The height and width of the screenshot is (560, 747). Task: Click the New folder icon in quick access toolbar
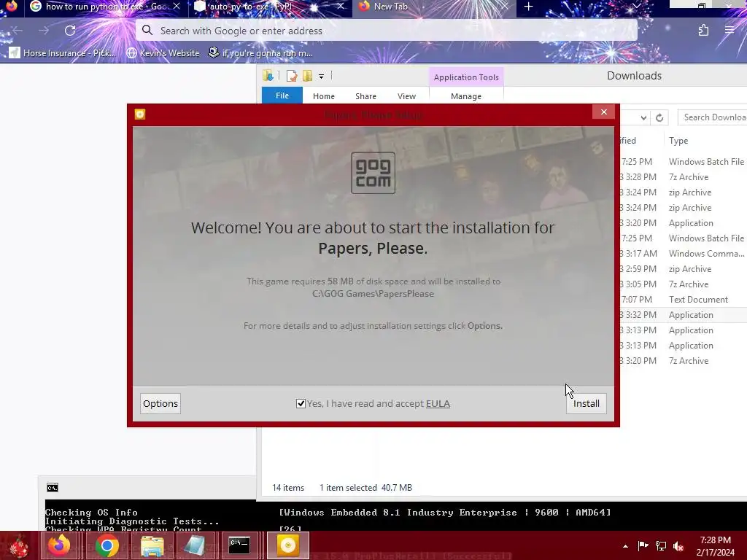[307, 76]
